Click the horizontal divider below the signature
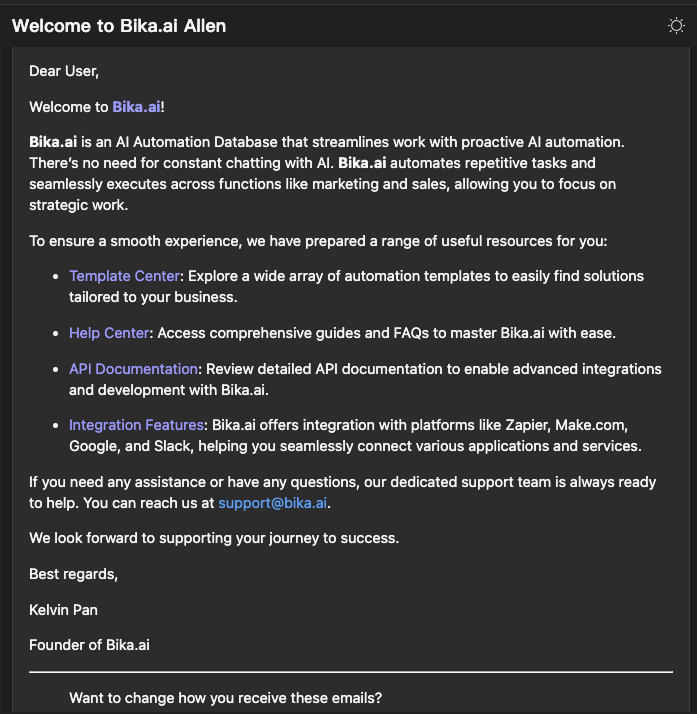697x714 pixels. (x=350, y=672)
